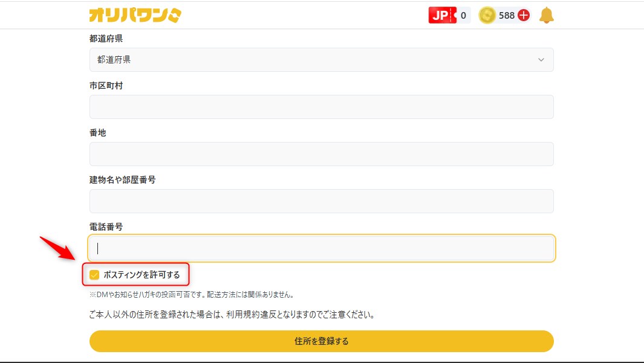Click the coin balance 588

[507, 16]
